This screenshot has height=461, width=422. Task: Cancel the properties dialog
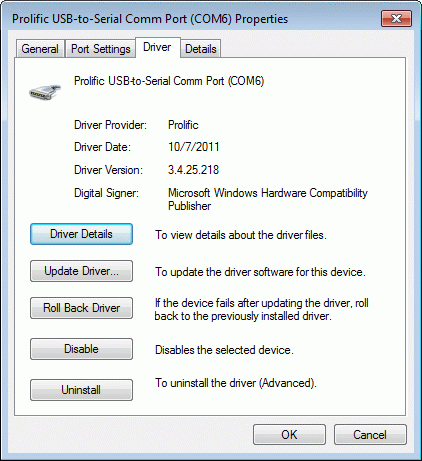pyautogui.click(x=370, y=435)
